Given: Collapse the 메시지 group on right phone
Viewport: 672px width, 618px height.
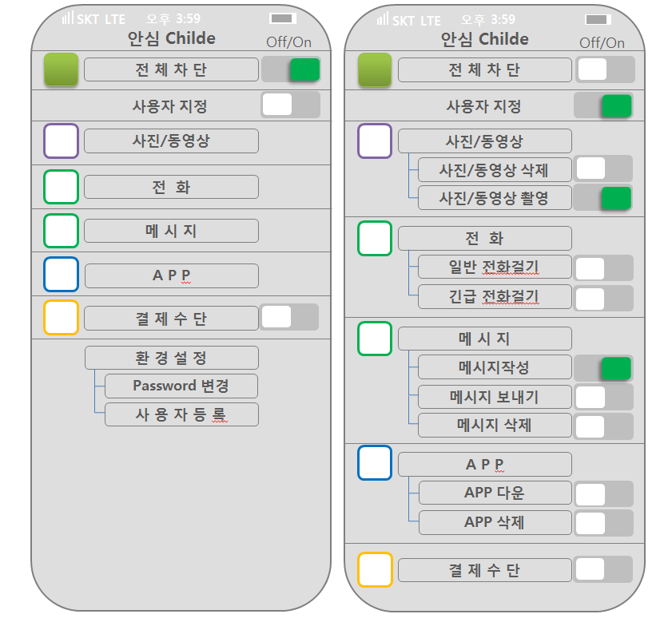Looking at the screenshot, I should coord(484,339).
